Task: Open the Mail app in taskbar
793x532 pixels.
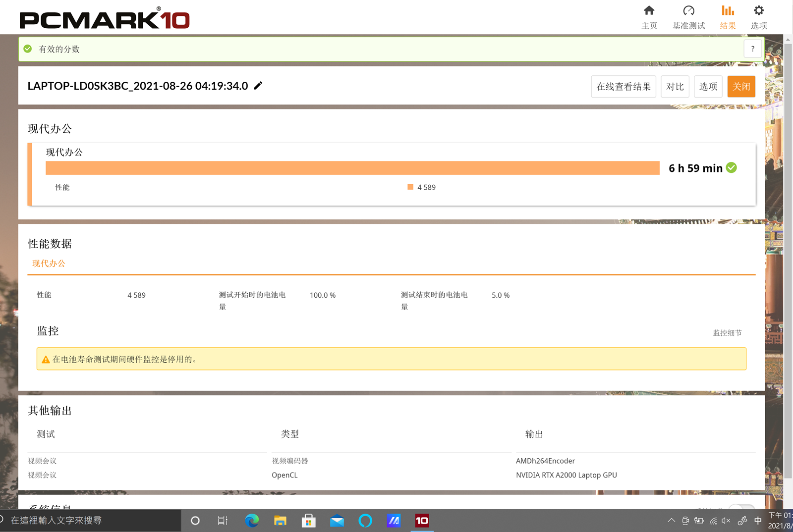Action: 337,521
